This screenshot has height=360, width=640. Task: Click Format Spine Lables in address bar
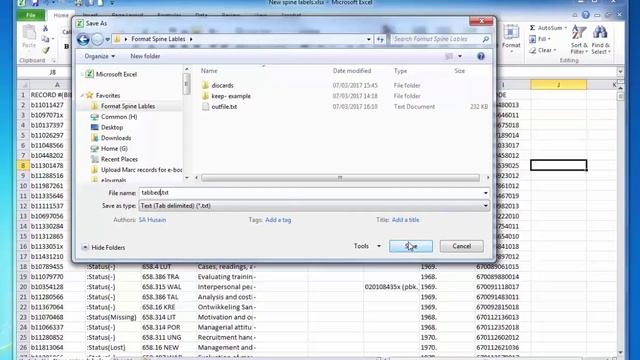pyautogui.click(x=158, y=39)
